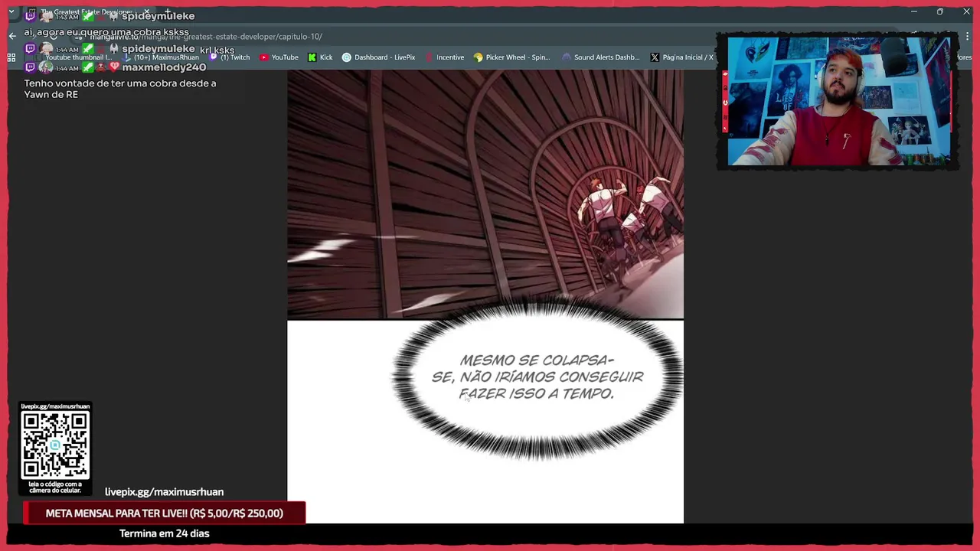Click the mangalivre.to address bar URL

tap(207, 36)
